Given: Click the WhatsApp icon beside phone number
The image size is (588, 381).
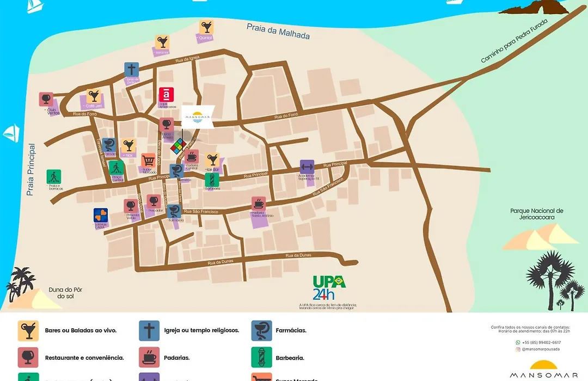Looking at the screenshot, I should click(518, 342).
